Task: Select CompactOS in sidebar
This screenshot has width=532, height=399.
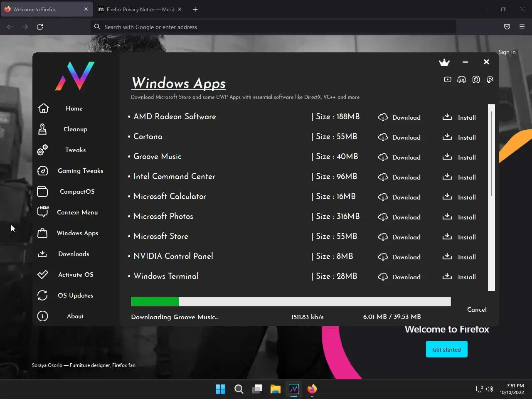Action: pyautogui.click(x=77, y=192)
